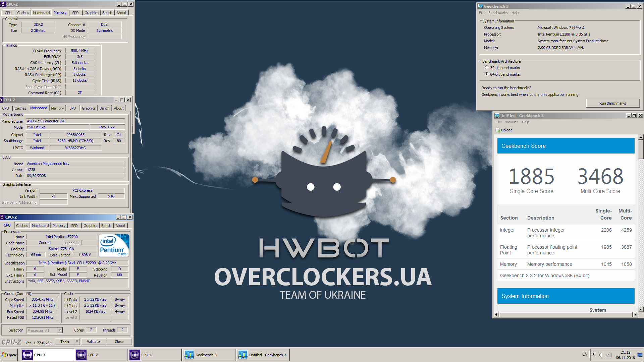Viewport: 644px width, 362px height.
Task: Open the network signal tray icon
Action: tap(608, 355)
